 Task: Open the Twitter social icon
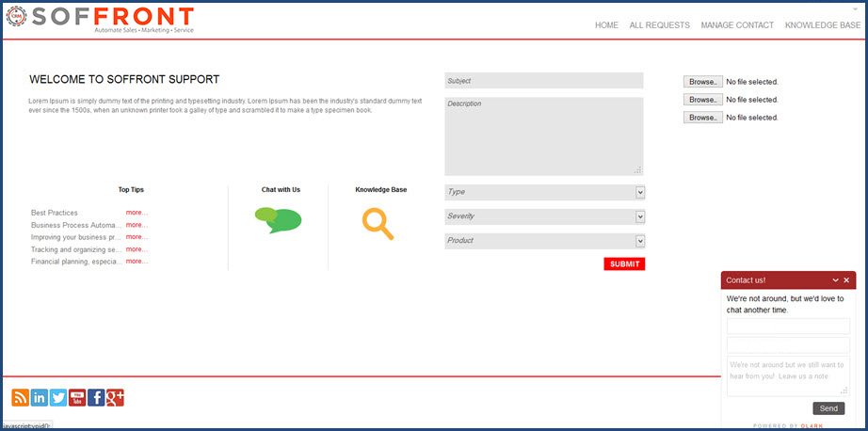coord(58,397)
